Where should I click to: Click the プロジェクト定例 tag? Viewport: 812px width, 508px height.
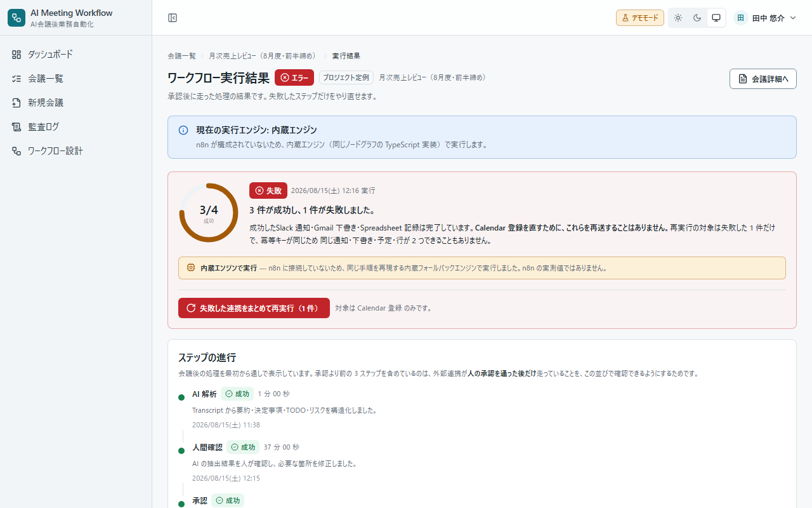tap(346, 77)
